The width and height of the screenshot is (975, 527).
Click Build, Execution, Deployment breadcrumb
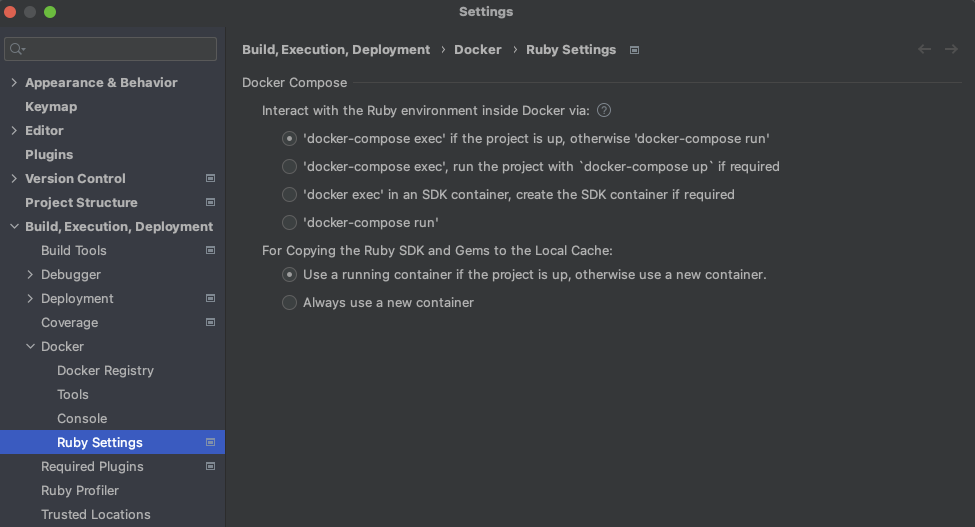336,50
